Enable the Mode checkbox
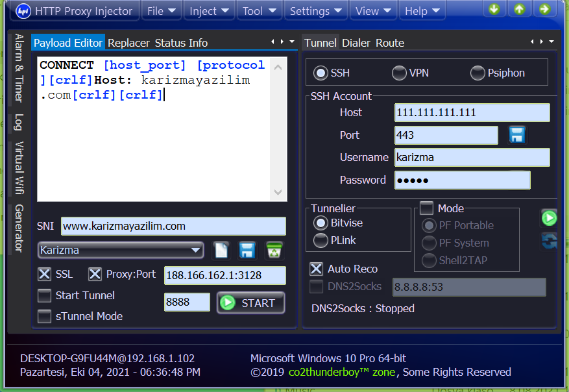Image resolution: width=569 pixels, height=392 pixels. point(427,208)
